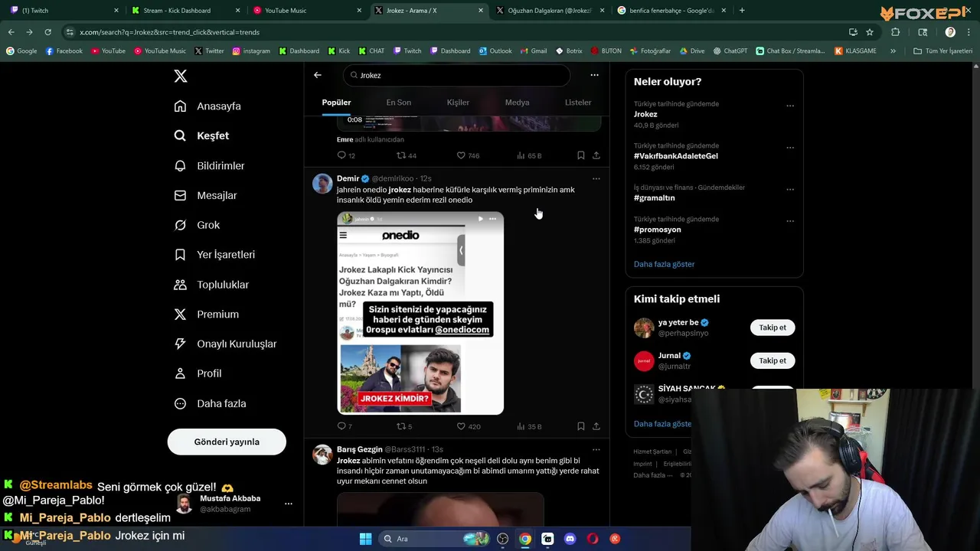Click the back arrow beside search box

pos(318,75)
